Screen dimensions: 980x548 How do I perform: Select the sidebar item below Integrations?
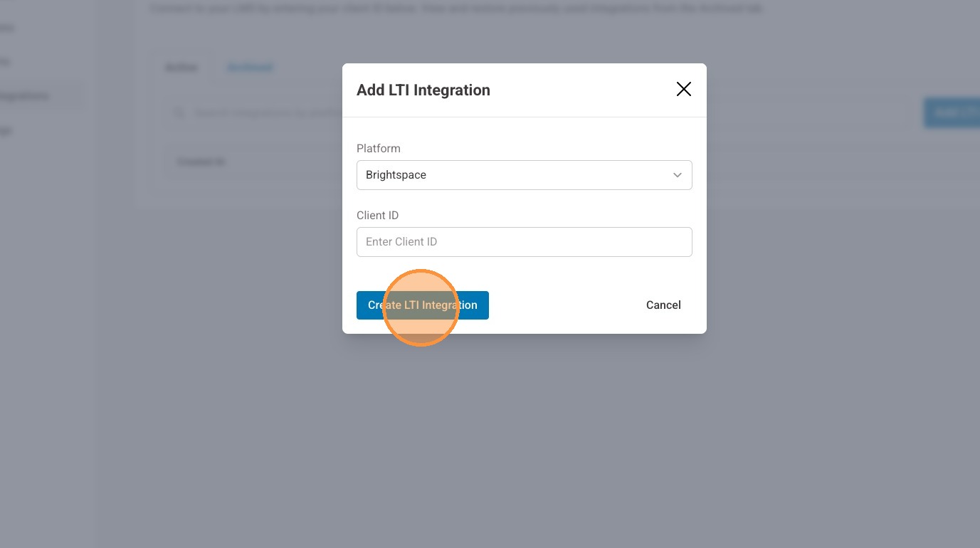tap(6, 131)
